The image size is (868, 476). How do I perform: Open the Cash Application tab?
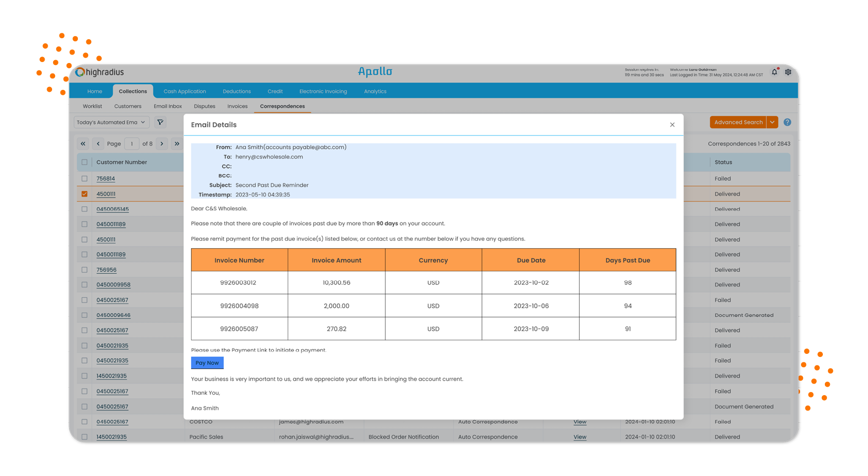point(185,91)
